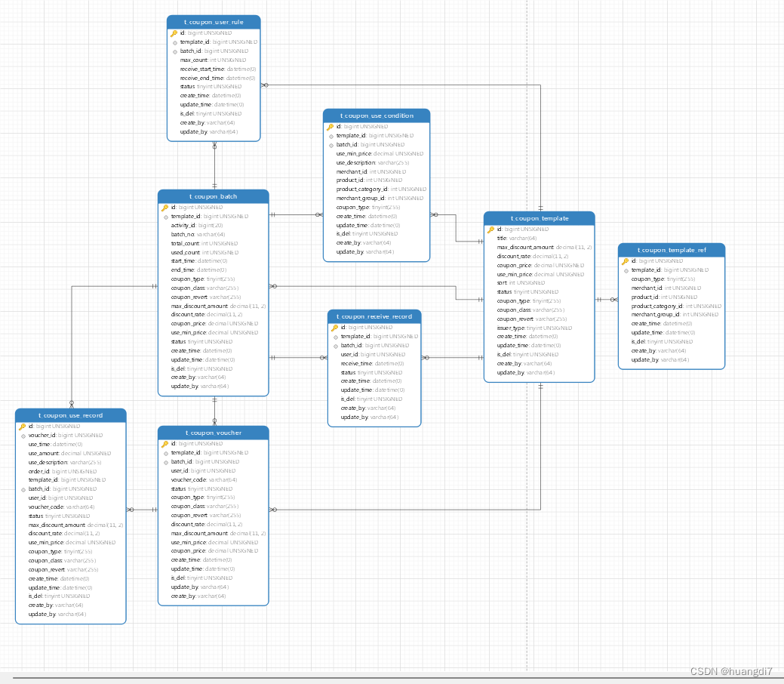The image size is (784, 684).
Task: Click product_category_id column in t_coupon_use_condition
Action: [x=381, y=189]
